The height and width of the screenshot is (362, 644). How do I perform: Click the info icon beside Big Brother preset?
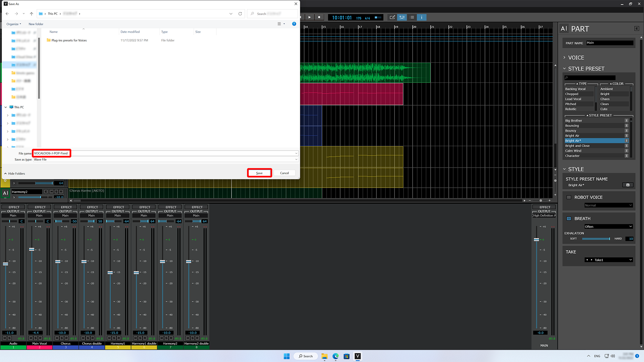tap(626, 121)
